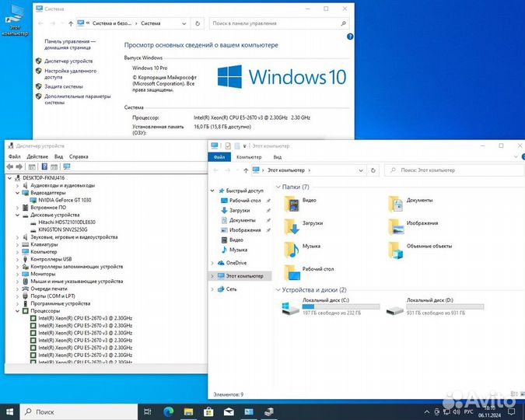
Task: Click the scan hardware monitor icon in Device Manager toolbar
Action: 68,166
